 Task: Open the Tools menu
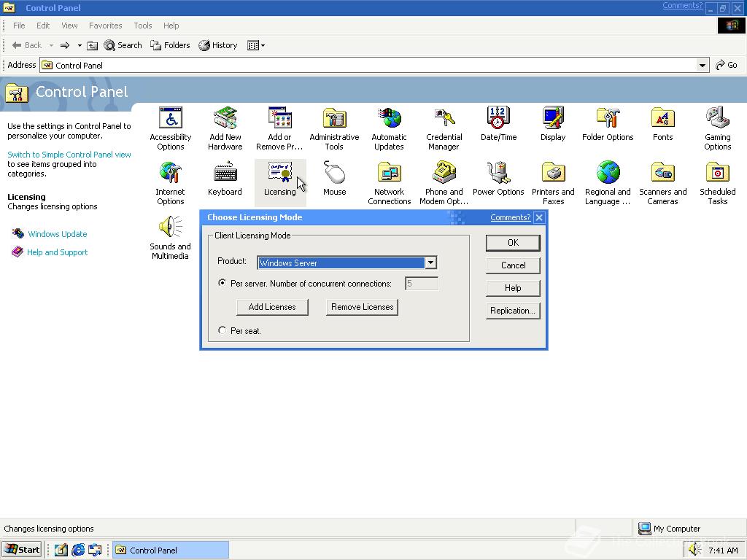point(142,26)
